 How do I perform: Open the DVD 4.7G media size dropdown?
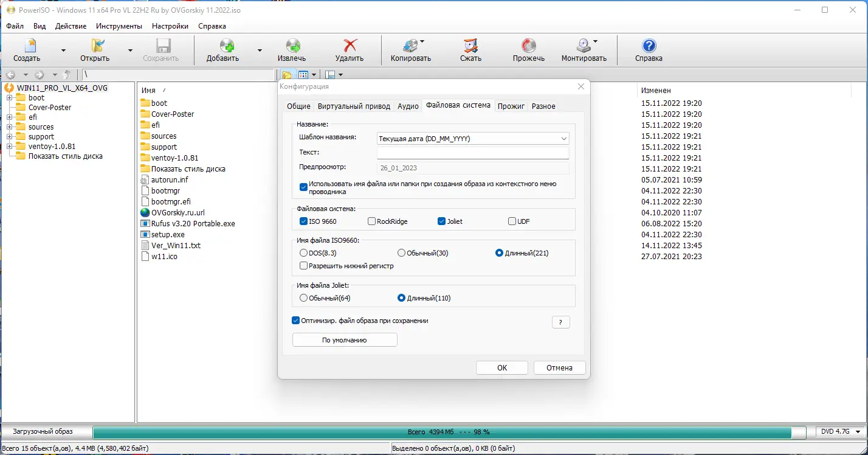tap(841, 431)
